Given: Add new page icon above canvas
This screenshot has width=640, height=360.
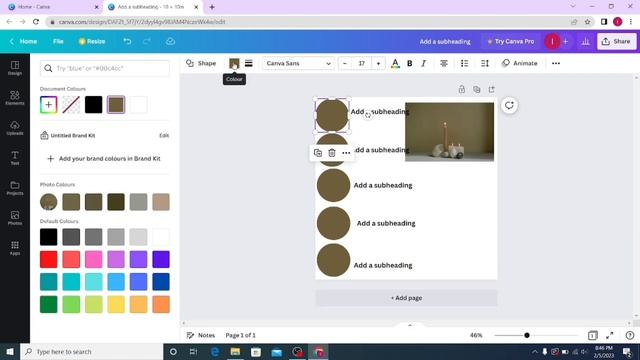Looking at the screenshot, I should [491, 89].
